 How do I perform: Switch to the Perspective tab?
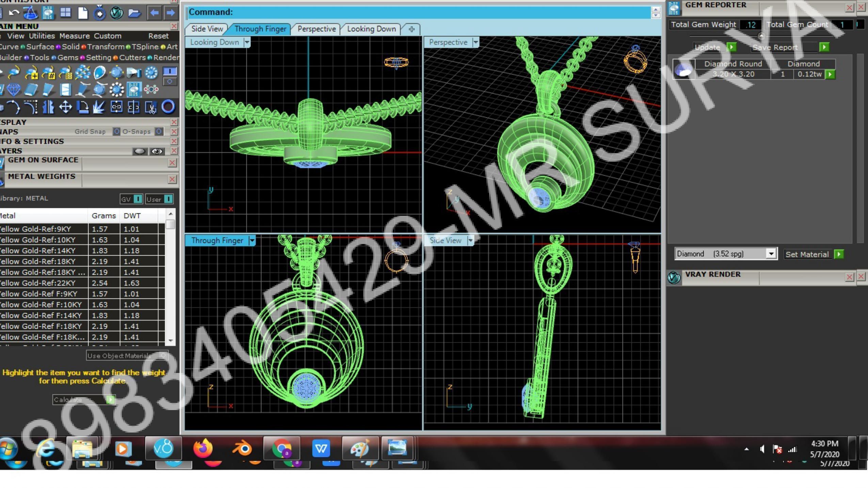tap(317, 29)
